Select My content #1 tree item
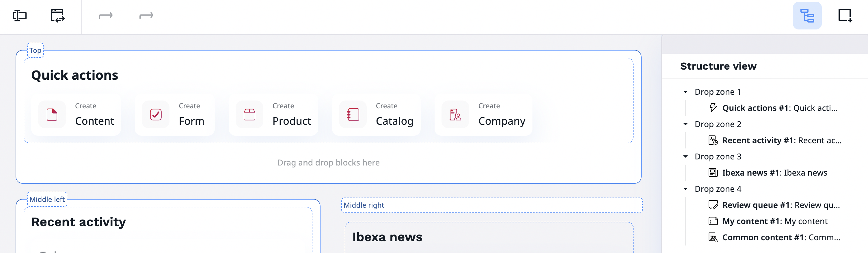Viewport: 868px width, 253px height. point(774,221)
